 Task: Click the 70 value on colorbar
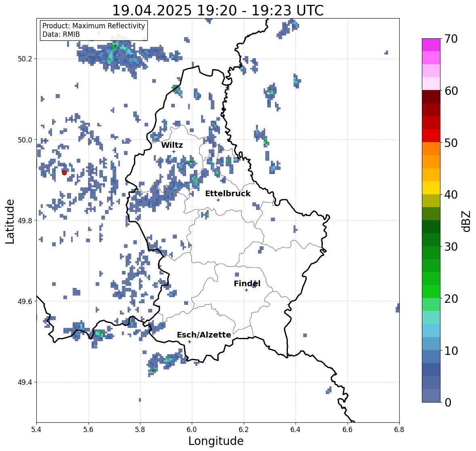pyautogui.click(x=451, y=39)
